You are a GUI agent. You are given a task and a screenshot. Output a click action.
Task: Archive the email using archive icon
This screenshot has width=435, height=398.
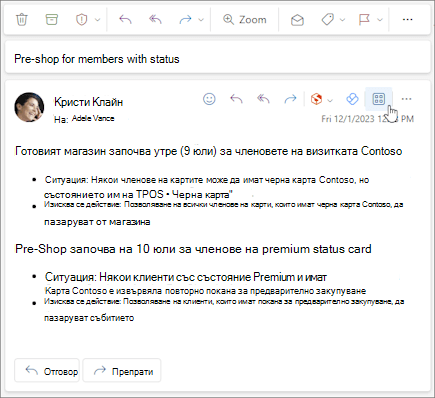click(x=51, y=19)
